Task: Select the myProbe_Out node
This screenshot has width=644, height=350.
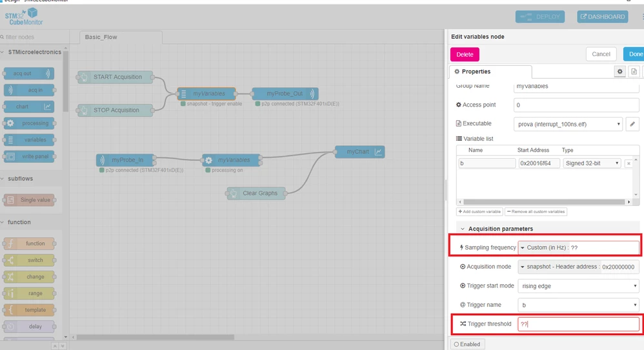Action: coord(285,94)
